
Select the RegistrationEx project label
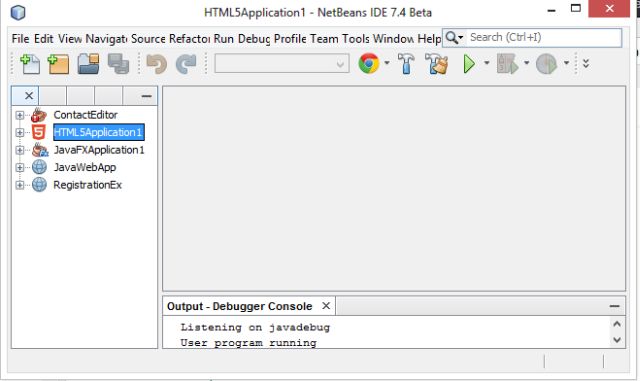click(88, 185)
